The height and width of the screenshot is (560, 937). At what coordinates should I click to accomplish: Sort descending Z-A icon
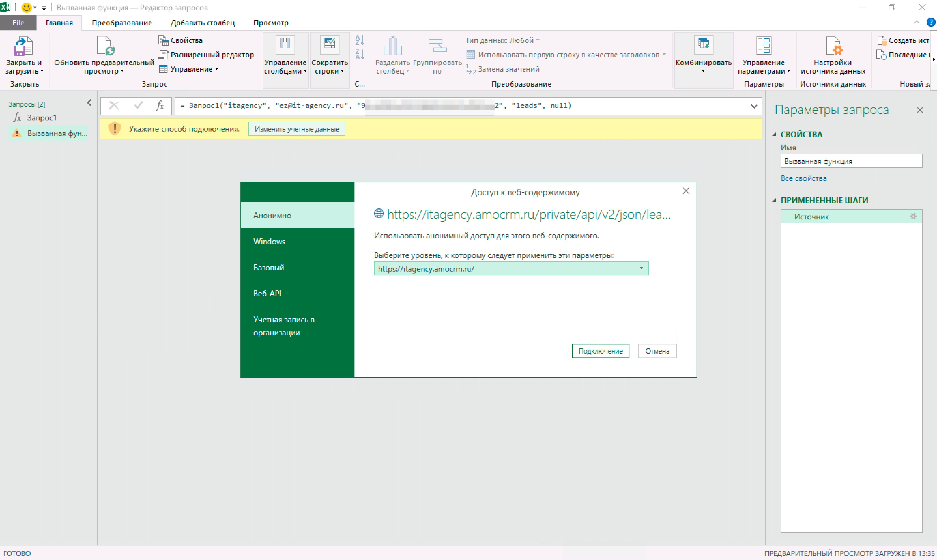point(360,54)
